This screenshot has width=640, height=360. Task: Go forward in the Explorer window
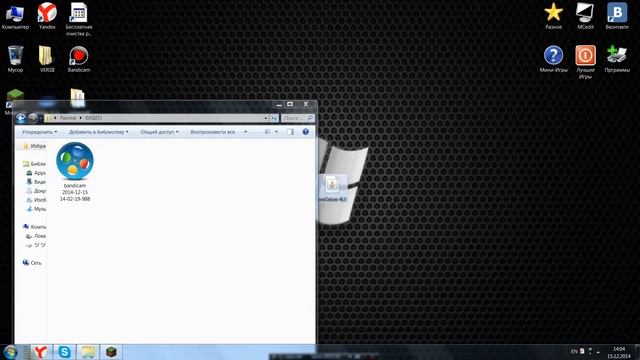[x=33, y=118]
